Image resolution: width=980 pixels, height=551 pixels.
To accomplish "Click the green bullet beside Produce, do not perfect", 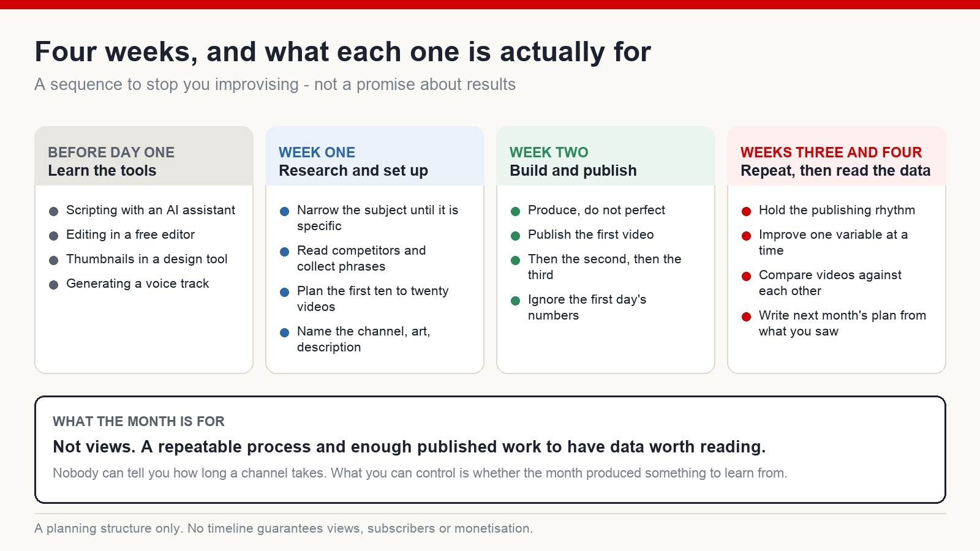I will pos(515,211).
